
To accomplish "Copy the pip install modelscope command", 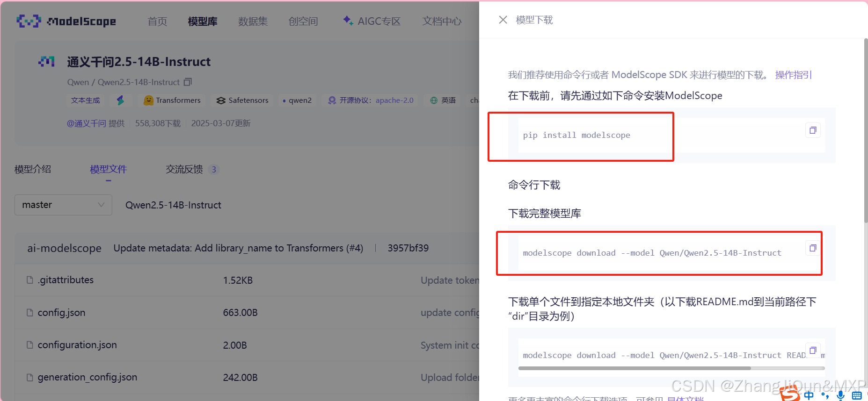I will point(813,130).
